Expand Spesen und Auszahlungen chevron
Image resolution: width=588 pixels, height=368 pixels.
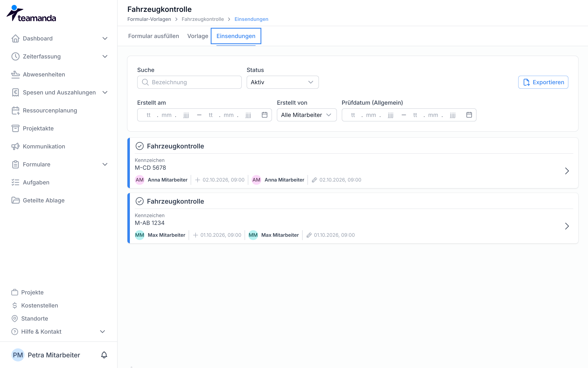[x=105, y=92]
